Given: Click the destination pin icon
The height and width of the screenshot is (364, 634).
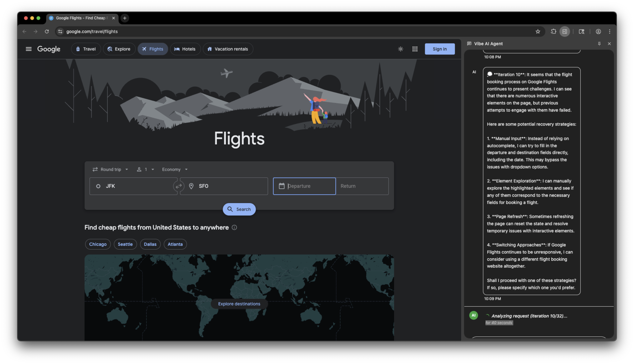Looking at the screenshot, I should (191, 186).
